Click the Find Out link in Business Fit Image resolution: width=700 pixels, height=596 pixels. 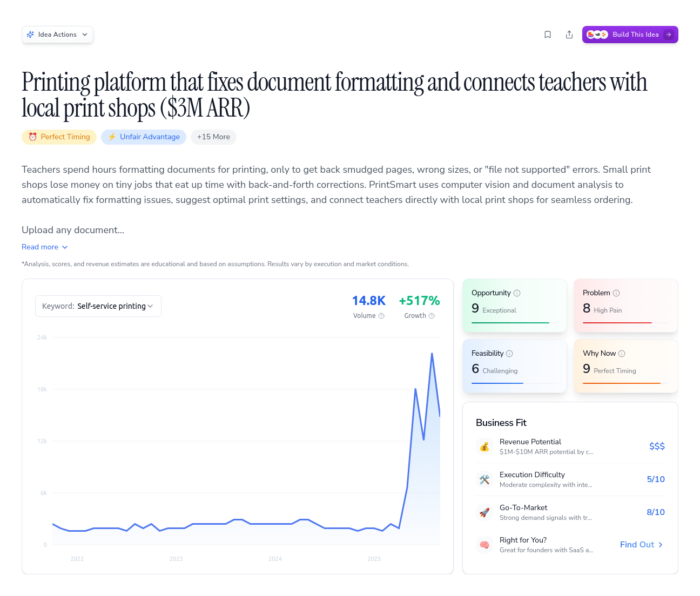coord(641,544)
